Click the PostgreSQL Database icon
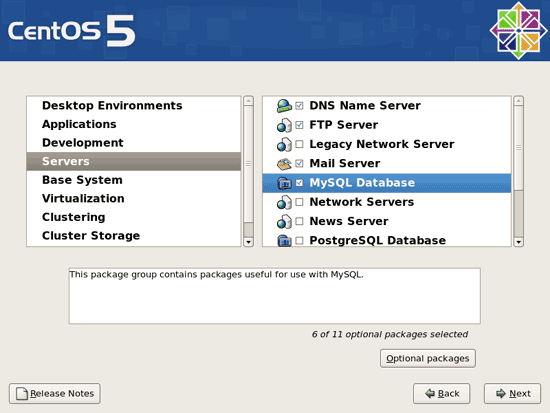Screen dimensions: 550x413 [284, 240]
